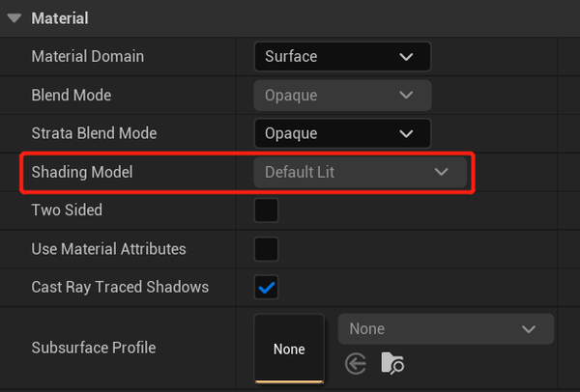The height and width of the screenshot is (392, 580).
Task: Select the Use Material Attributes property label
Action: tap(108, 249)
